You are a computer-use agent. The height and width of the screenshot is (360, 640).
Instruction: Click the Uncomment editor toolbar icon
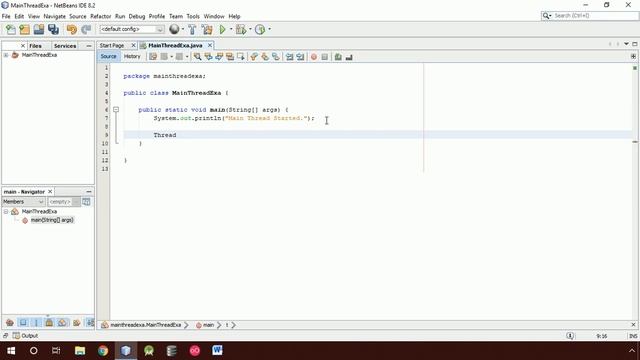[349, 57]
